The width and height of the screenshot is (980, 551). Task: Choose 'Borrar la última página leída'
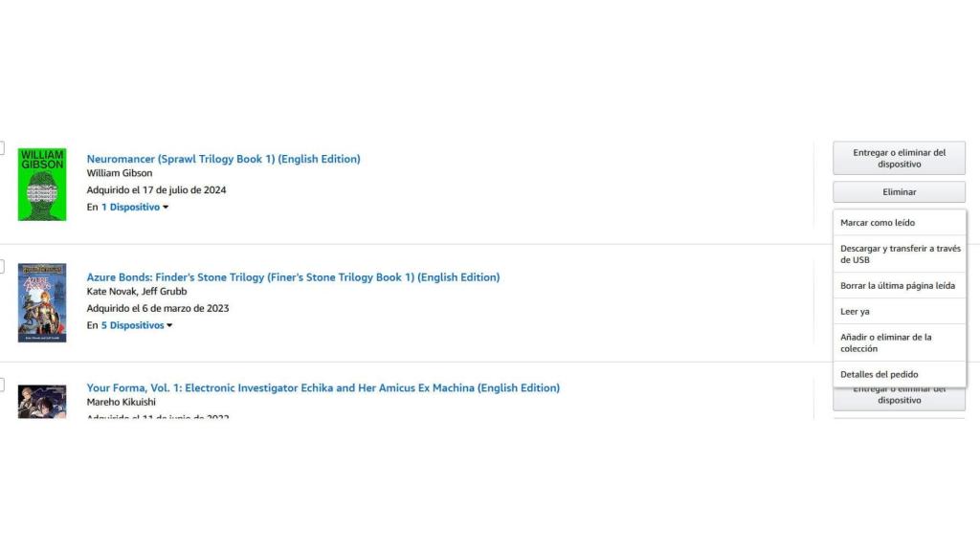click(898, 285)
